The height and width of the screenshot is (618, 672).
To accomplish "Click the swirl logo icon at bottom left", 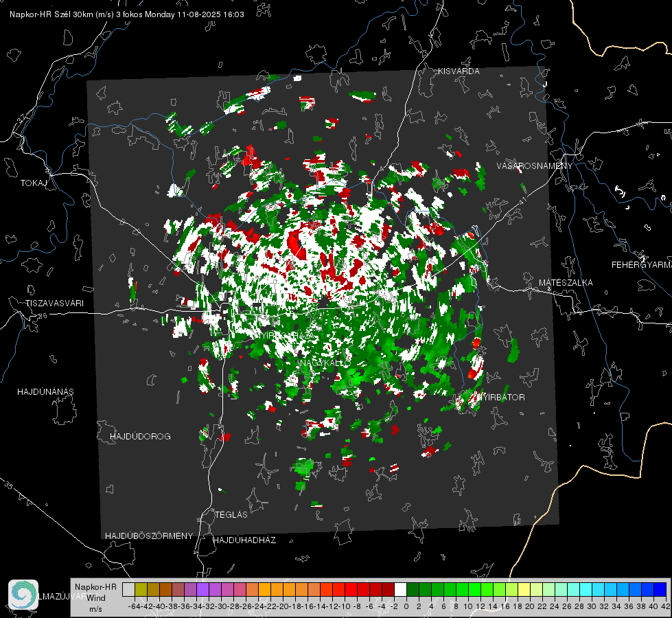I will [x=23, y=595].
